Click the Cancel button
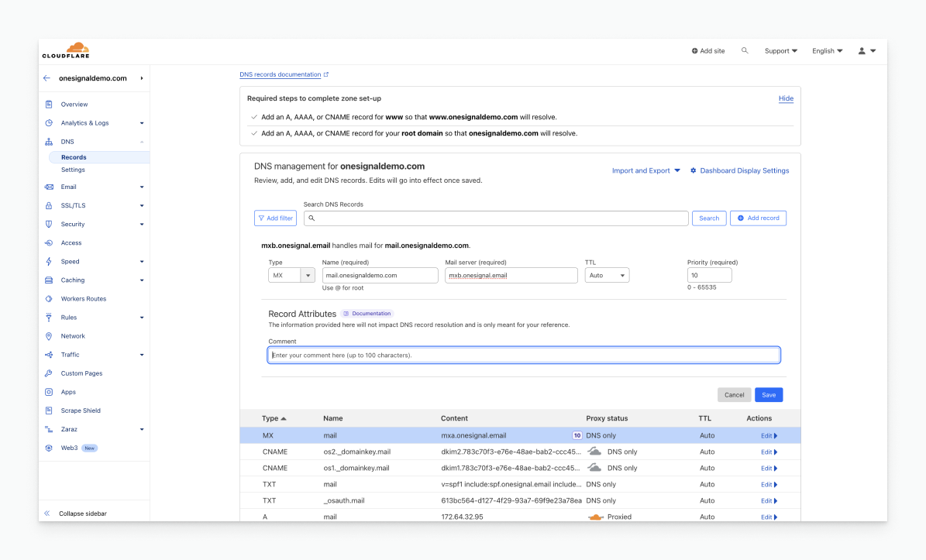 pyautogui.click(x=734, y=395)
